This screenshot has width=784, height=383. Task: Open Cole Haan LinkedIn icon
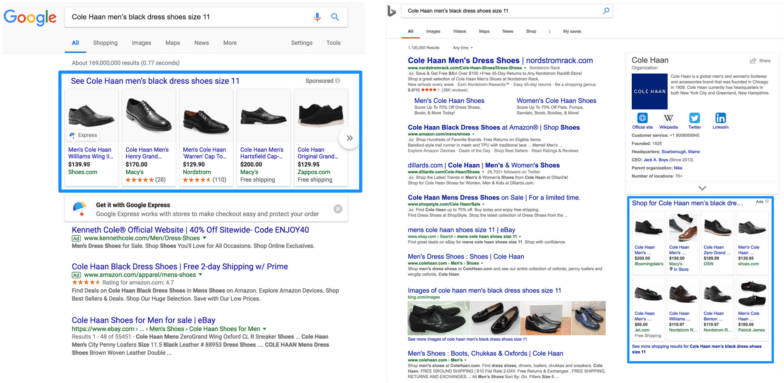point(720,118)
